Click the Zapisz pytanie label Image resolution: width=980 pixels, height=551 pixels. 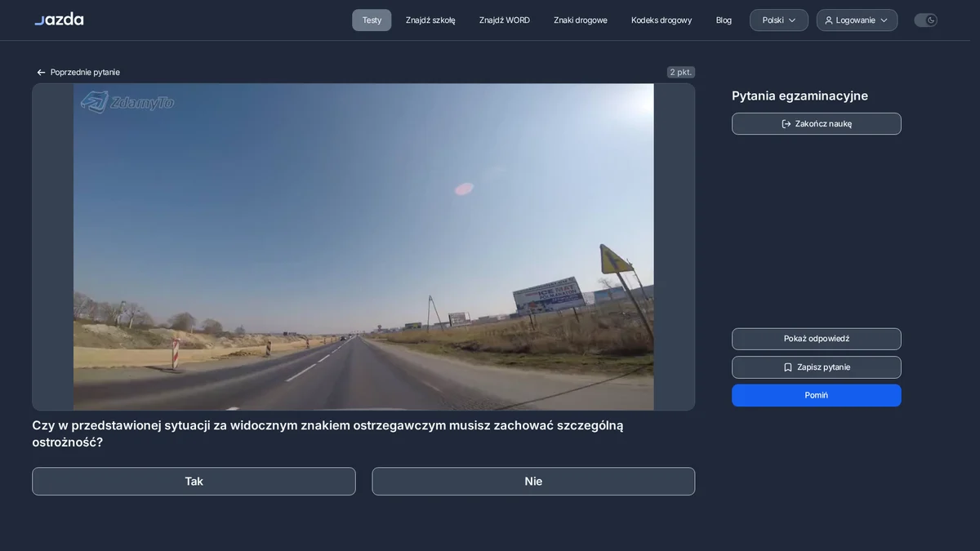[823, 367]
